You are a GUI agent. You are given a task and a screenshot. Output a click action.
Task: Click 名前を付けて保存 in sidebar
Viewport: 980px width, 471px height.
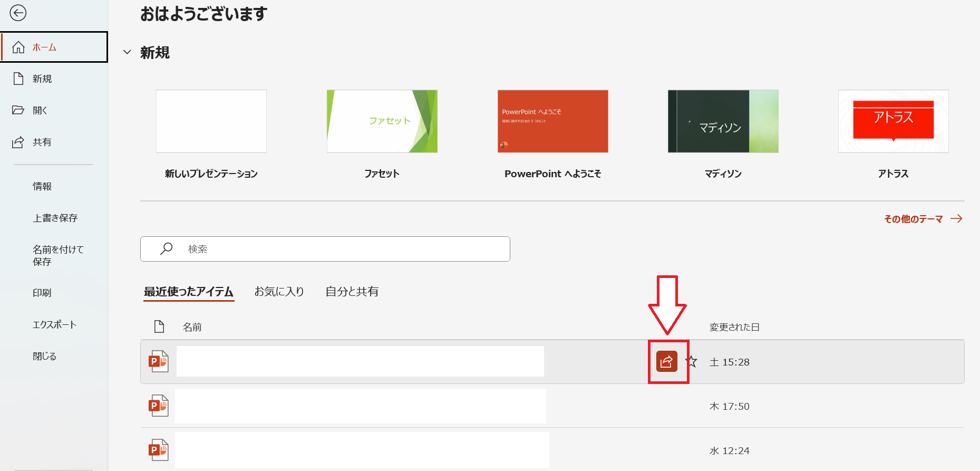(x=58, y=255)
